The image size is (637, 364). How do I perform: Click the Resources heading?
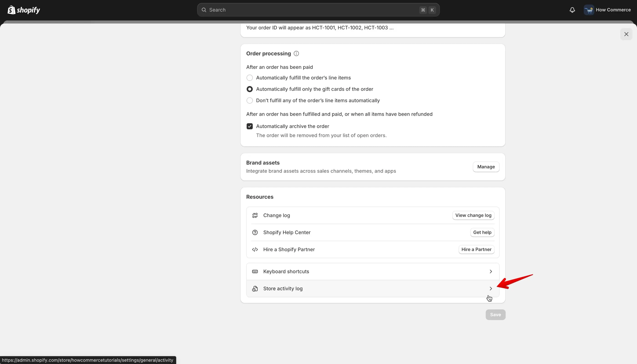tap(260, 197)
